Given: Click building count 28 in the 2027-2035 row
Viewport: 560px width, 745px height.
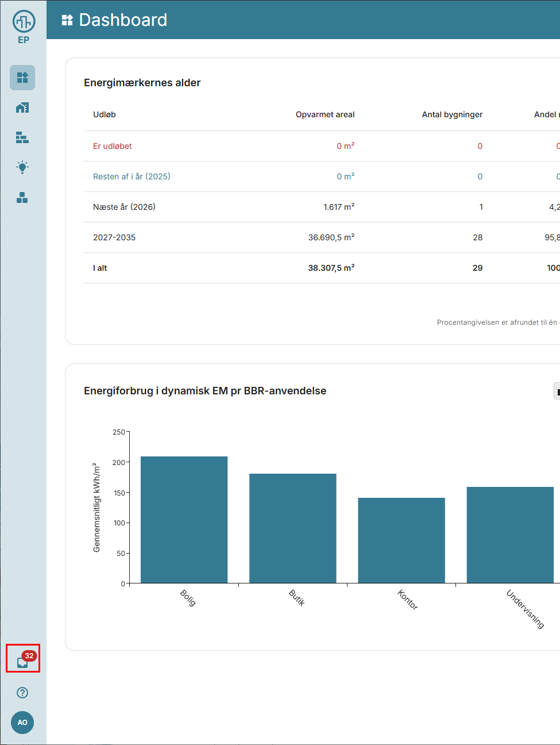Looking at the screenshot, I should point(478,237).
